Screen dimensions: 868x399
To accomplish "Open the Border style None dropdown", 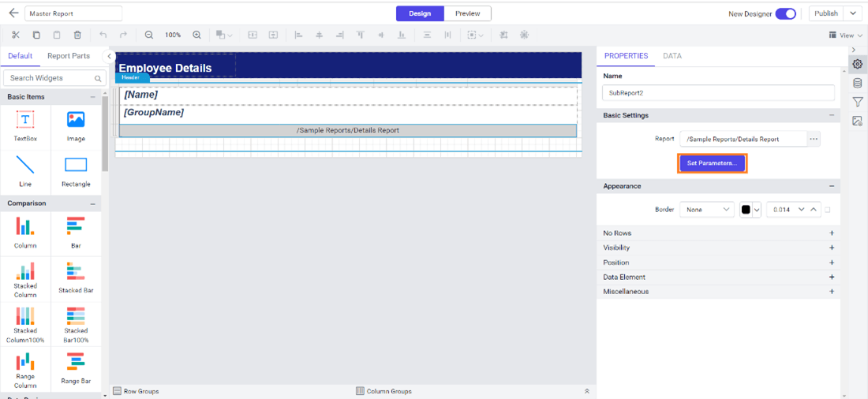I will coord(707,210).
